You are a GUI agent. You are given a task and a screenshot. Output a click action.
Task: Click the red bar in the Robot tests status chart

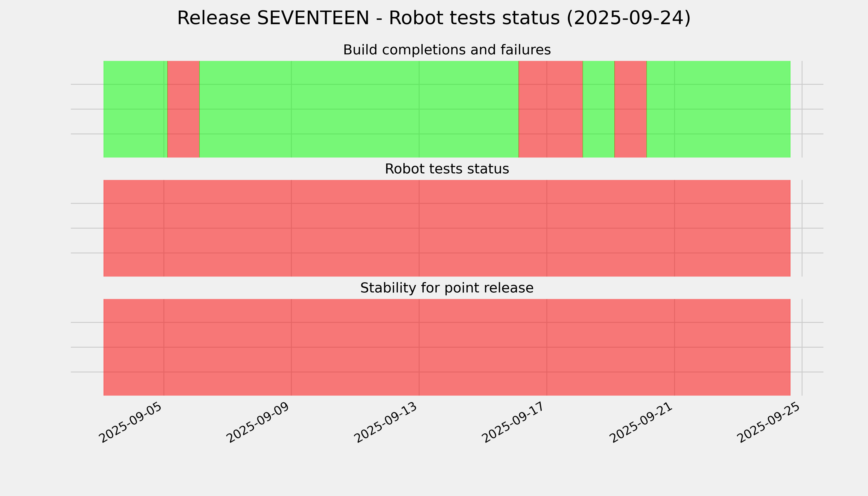(x=447, y=228)
